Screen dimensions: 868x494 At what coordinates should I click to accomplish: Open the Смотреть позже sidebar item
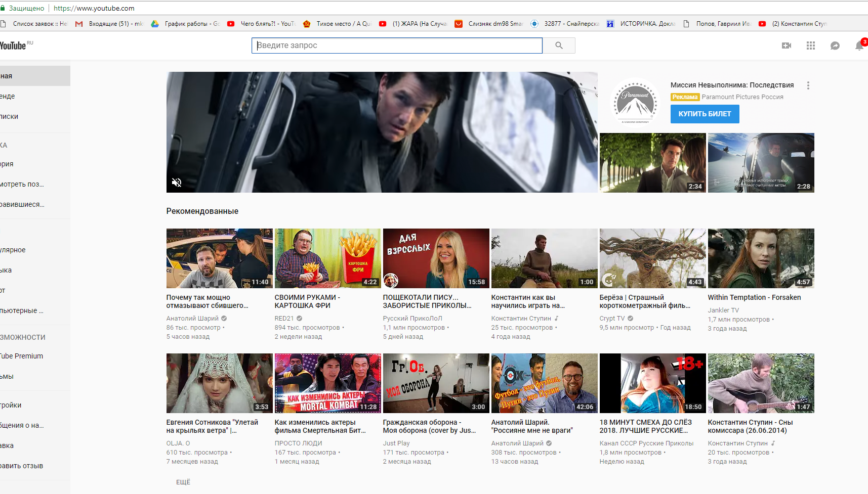(x=35, y=184)
